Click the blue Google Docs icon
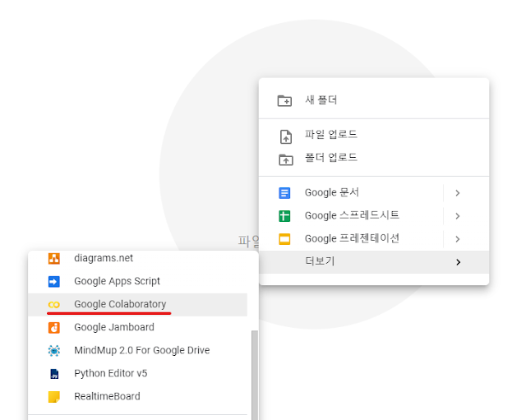The image size is (526, 420). click(284, 193)
